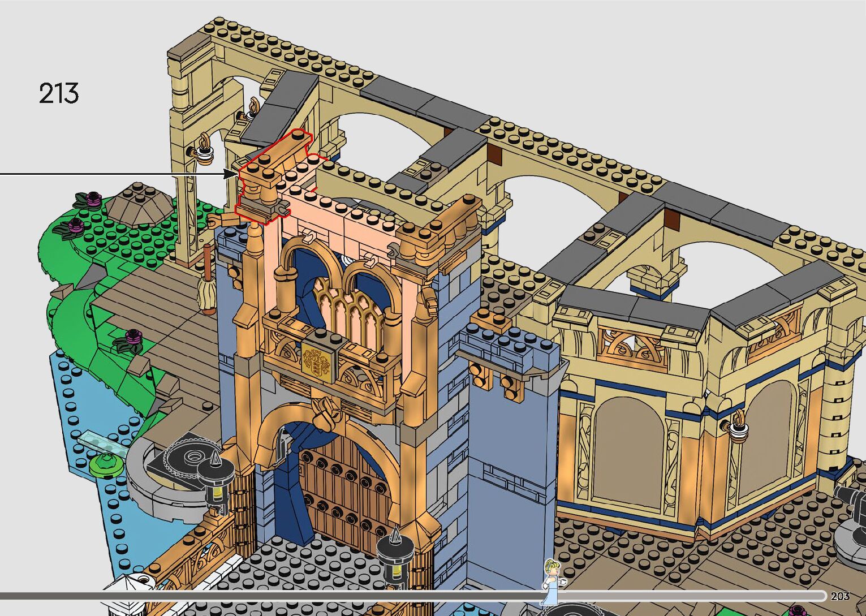Click the black arrowhead pointing at new part
The width and height of the screenshot is (866, 616).
coord(231,174)
